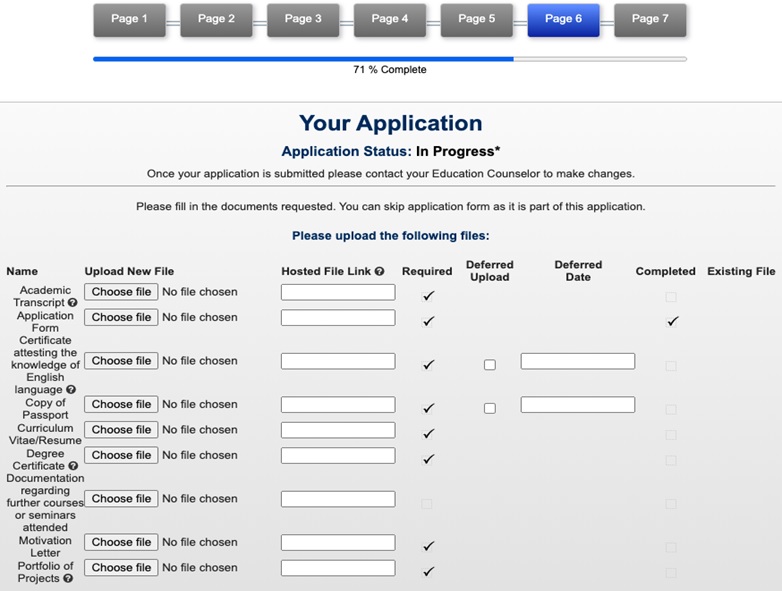782x591 pixels.
Task: Click 'Deferred Upload' column header
Action: pos(490,271)
